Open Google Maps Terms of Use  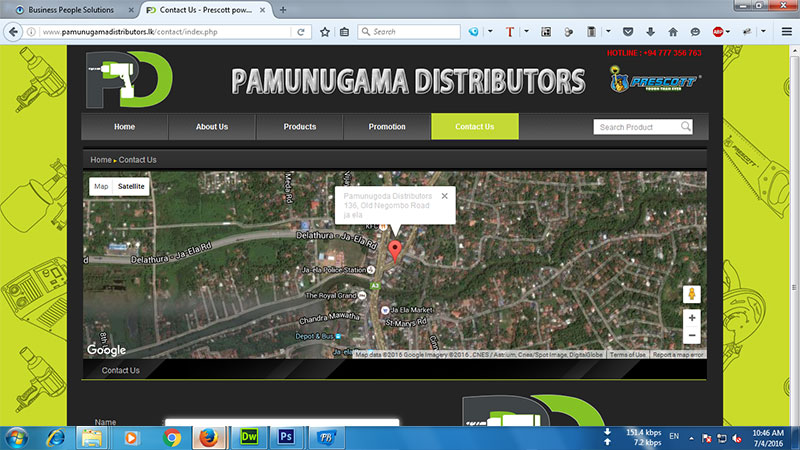[x=628, y=355]
